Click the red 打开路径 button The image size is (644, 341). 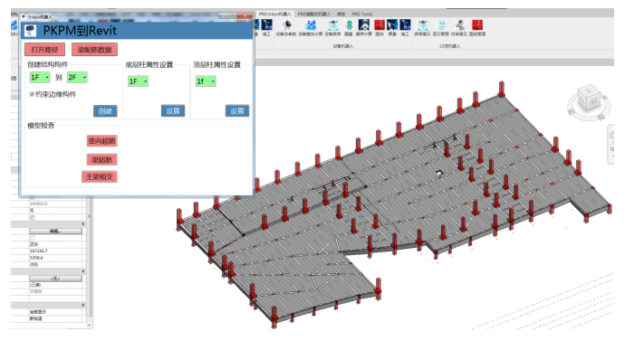44,50
